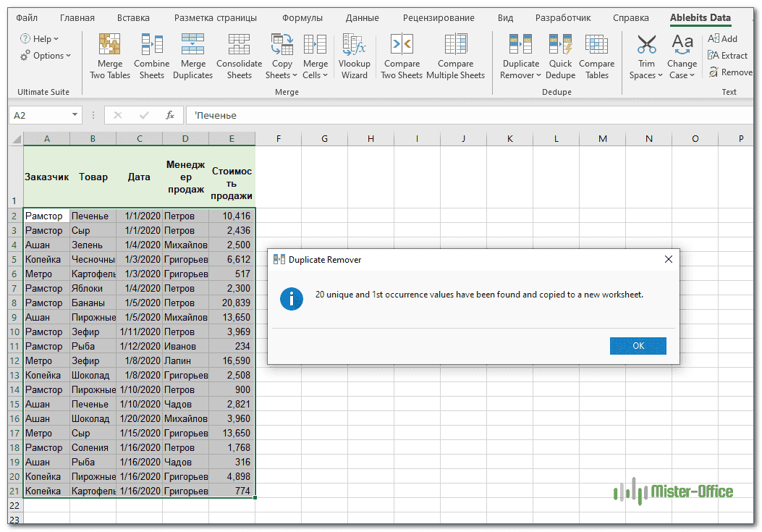The height and width of the screenshot is (532, 762).
Task: Click the Options button in Ultimate Suite
Action: point(47,56)
